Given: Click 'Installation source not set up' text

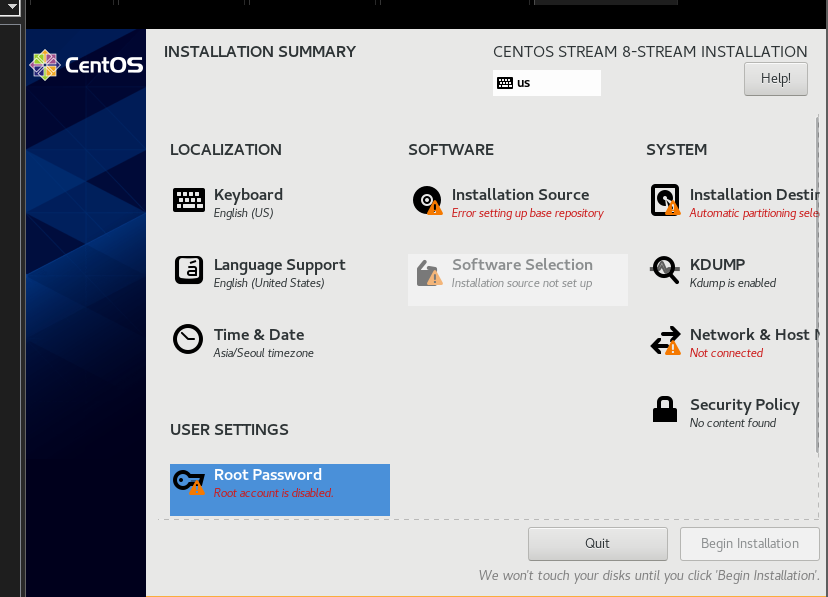Looking at the screenshot, I should [522, 283].
